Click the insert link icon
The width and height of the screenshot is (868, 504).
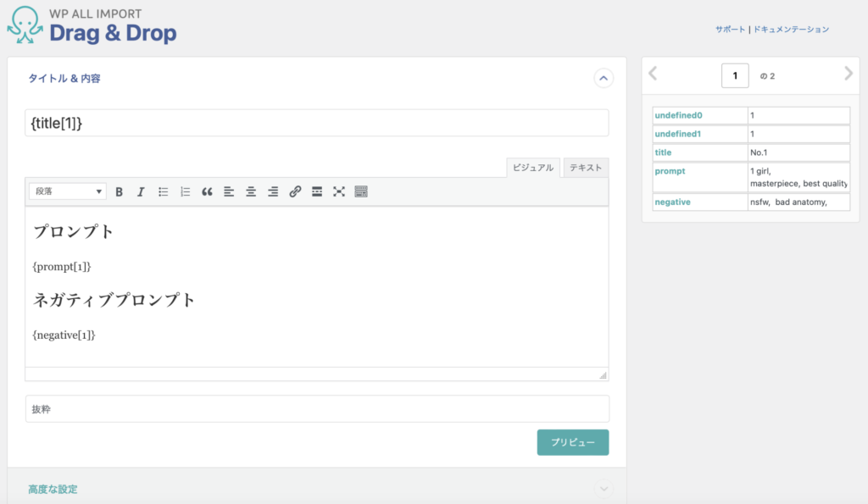coord(295,191)
